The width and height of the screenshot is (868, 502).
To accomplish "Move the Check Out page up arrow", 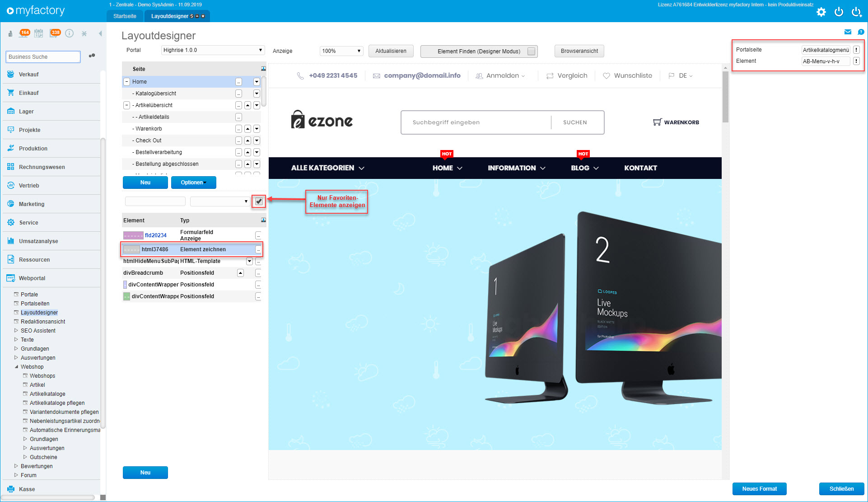I will [247, 141].
